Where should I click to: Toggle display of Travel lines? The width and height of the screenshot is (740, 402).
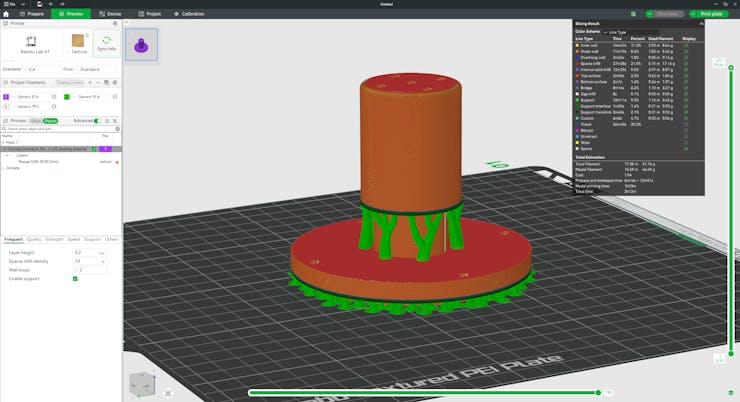[x=686, y=124]
